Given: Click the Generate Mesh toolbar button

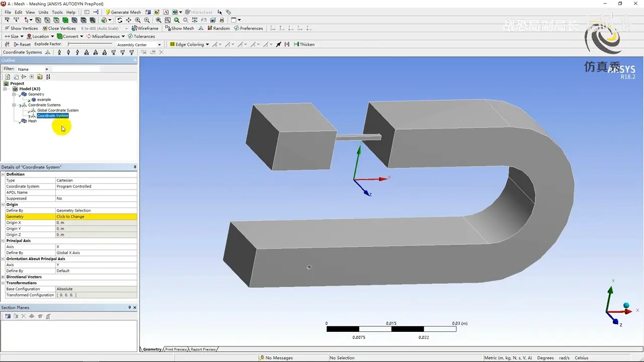Looking at the screenshot, I should 123,12.
